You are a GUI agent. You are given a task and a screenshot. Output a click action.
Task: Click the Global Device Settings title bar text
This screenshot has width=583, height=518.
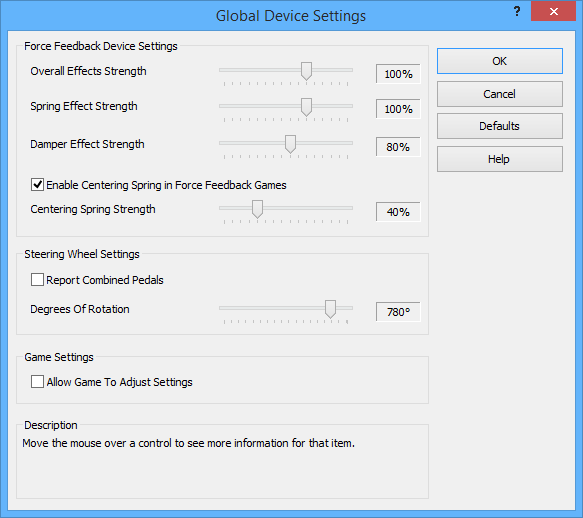pyautogui.click(x=291, y=16)
